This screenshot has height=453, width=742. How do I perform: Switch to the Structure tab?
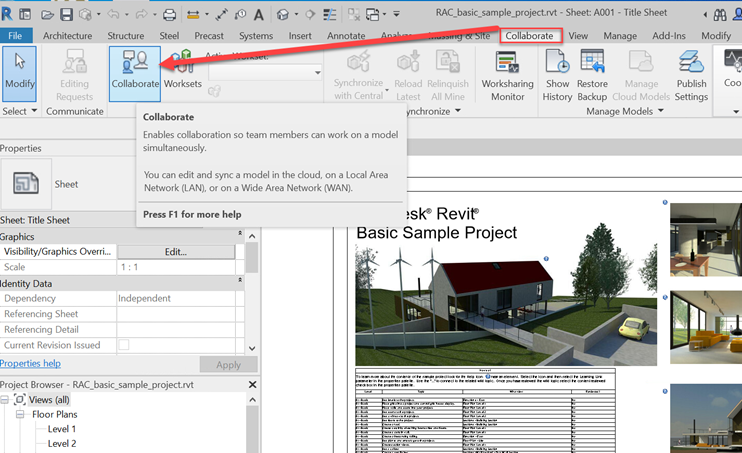pos(125,36)
